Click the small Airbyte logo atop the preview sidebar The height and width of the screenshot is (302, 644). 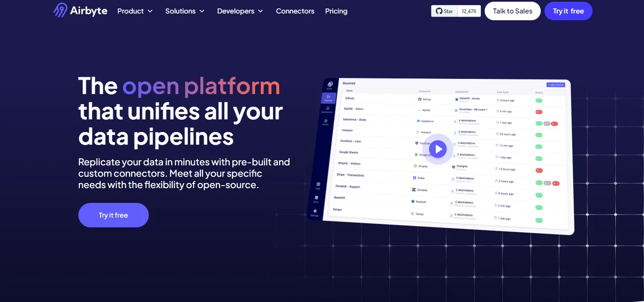330,85
